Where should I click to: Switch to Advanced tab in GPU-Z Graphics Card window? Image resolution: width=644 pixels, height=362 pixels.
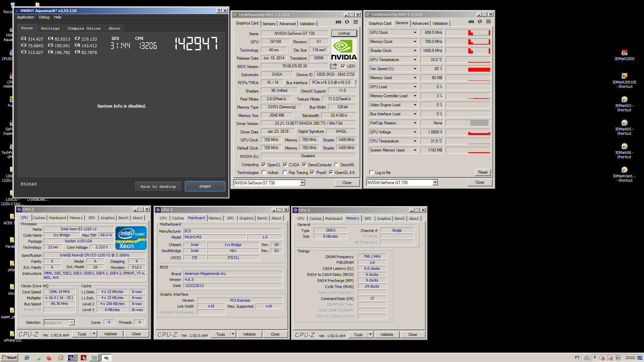coord(287,24)
